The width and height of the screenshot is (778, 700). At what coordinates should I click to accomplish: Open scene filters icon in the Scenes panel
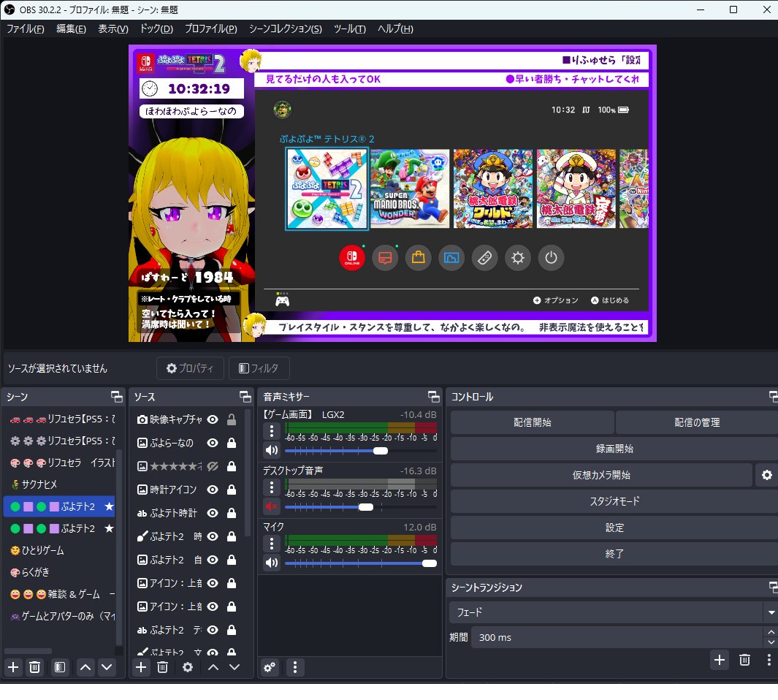coord(60,666)
